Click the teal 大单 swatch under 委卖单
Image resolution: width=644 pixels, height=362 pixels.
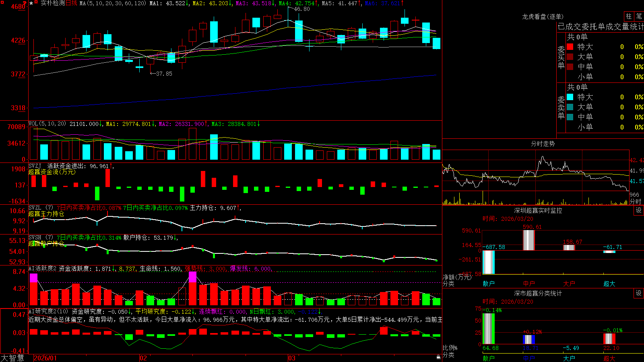point(570,107)
